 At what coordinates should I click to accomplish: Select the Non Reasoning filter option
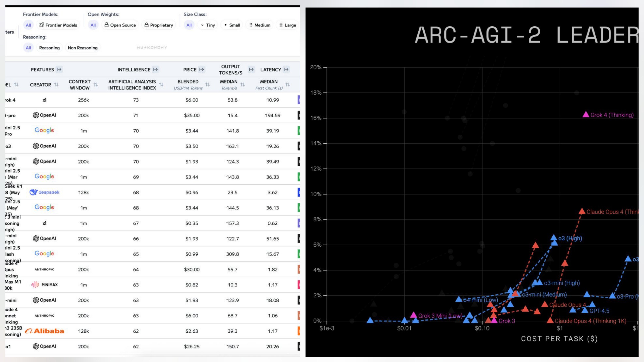point(83,48)
